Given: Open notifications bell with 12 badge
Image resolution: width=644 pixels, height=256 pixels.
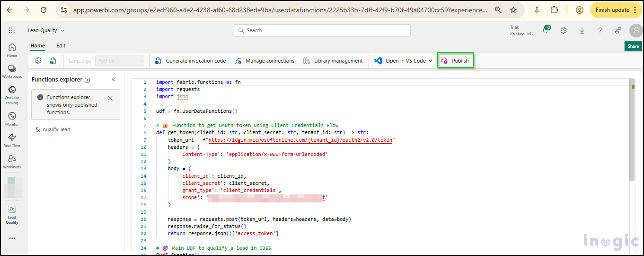Looking at the screenshot, I should 546,30.
